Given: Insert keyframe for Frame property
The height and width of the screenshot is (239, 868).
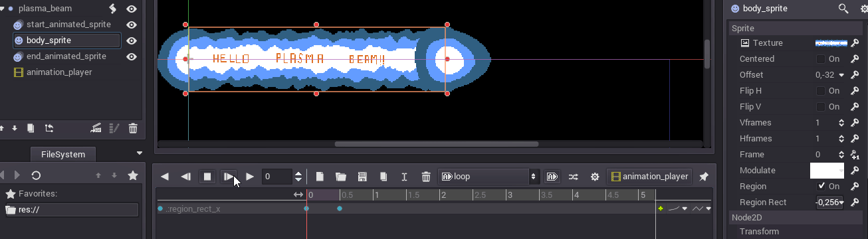Looking at the screenshot, I should click(855, 155).
